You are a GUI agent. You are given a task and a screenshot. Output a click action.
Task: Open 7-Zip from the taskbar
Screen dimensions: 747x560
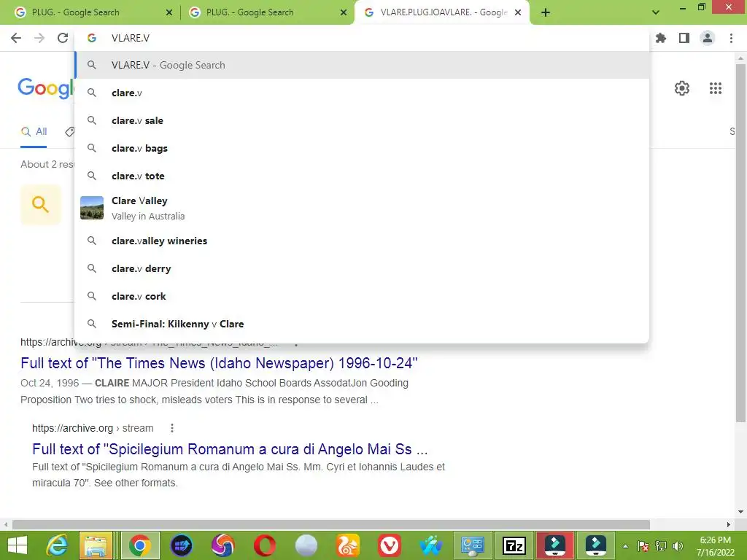(514, 545)
